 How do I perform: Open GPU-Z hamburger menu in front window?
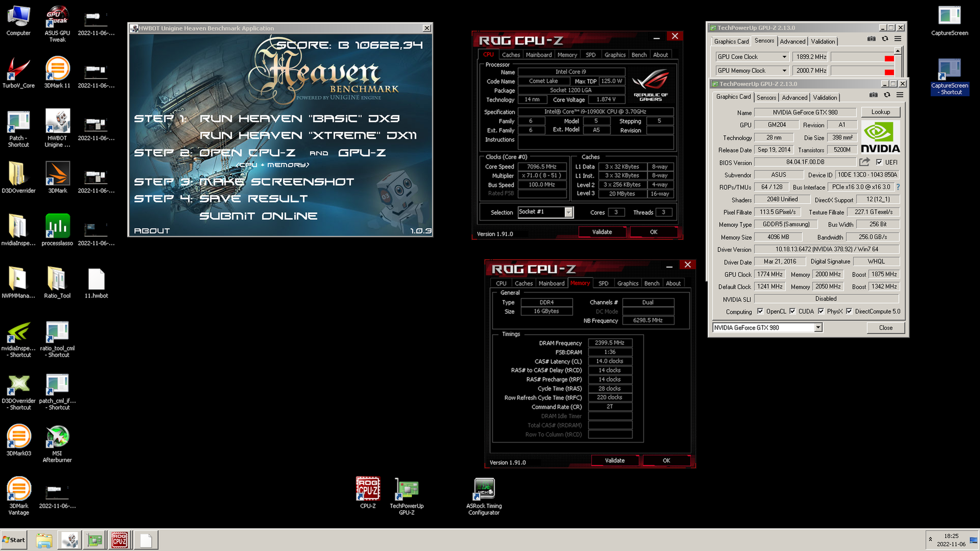(x=900, y=95)
